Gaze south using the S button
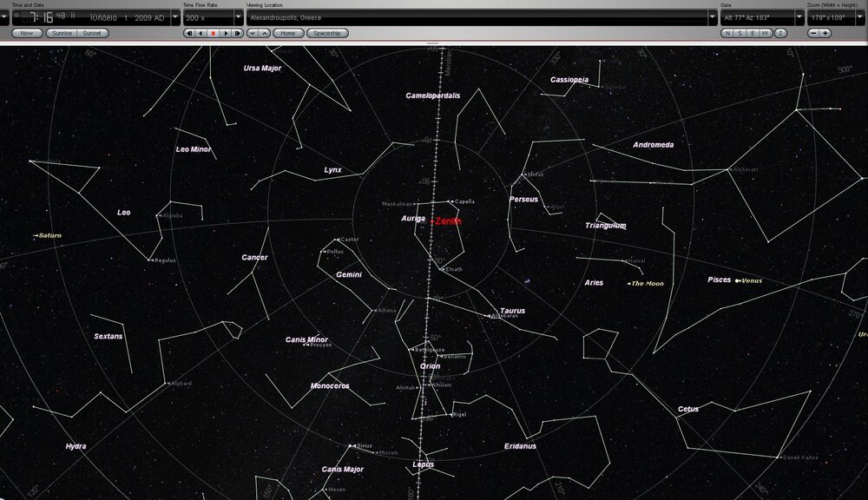The image size is (868, 500). click(x=740, y=33)
